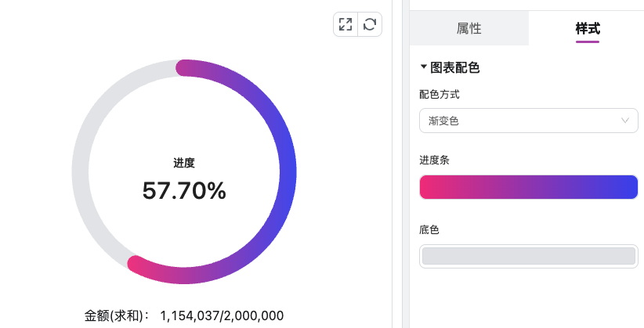Click the 配色方式 field label
This screenshot has width=644, height=328.
pyautogui.click(x=440, y=94)
